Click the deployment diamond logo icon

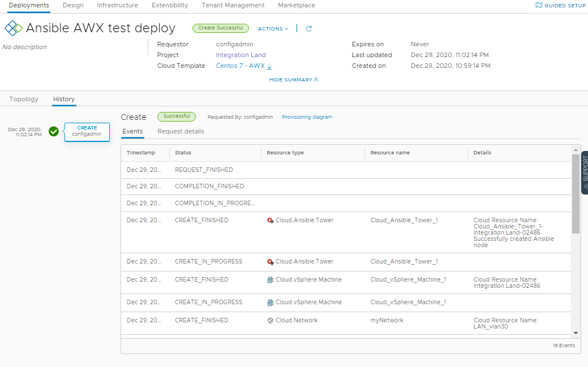click(x=13, y=28)
